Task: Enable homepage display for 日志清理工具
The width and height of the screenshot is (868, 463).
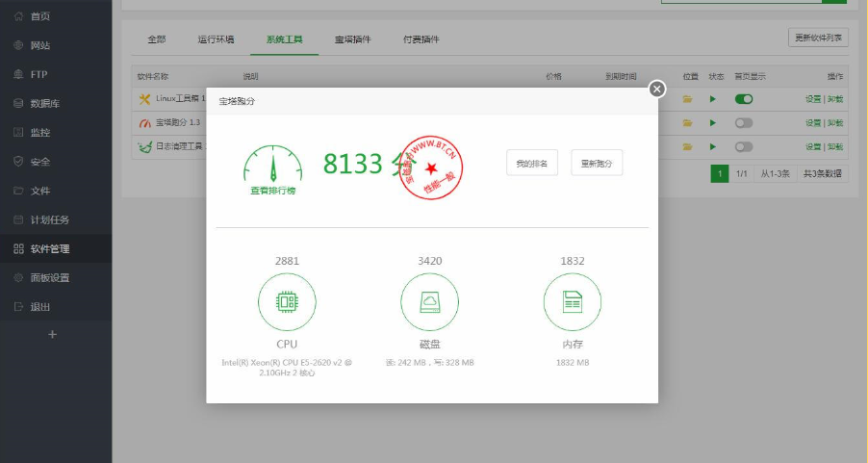Action: [744, 146]
